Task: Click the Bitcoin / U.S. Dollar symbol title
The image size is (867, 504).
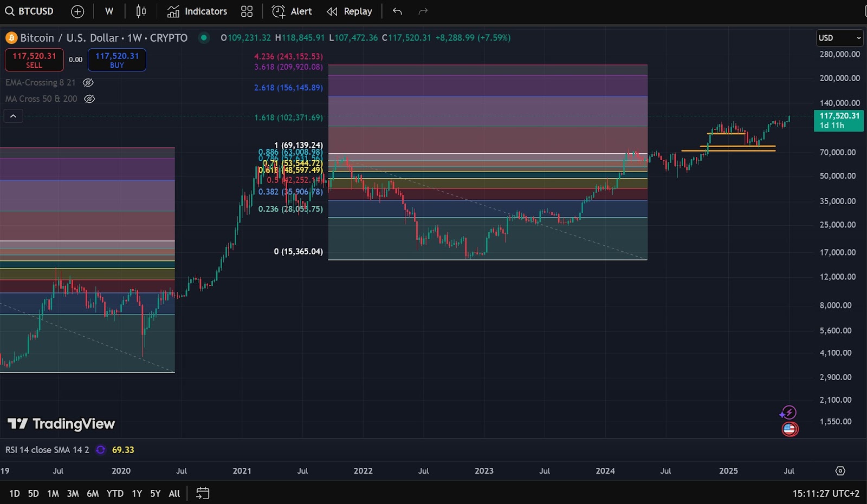Action: (x=104, y=38)
